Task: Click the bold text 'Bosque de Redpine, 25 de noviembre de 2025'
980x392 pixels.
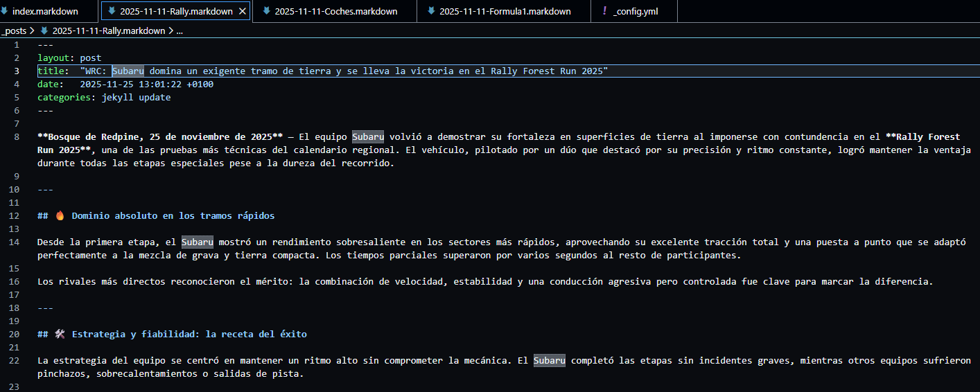Action: (160, 136)
